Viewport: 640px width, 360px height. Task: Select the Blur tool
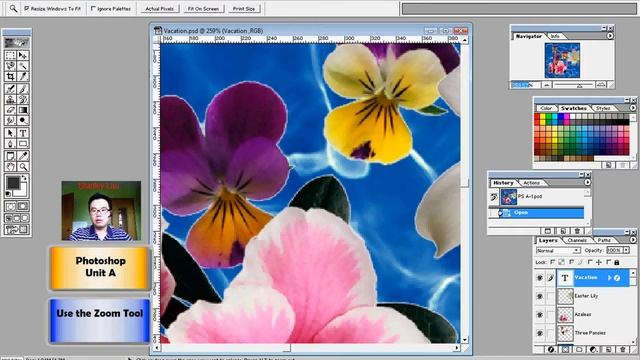[11, 120]
